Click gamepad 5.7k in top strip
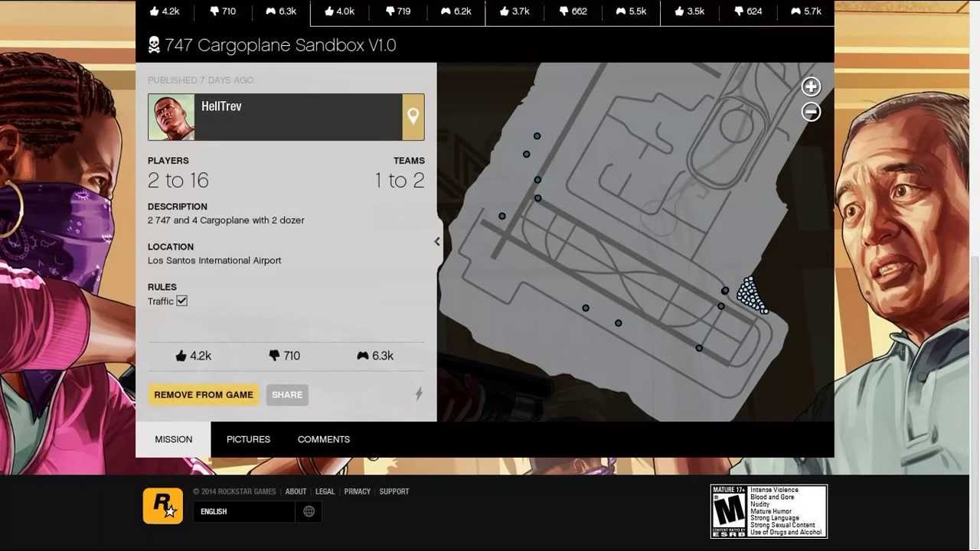The height and width of the screenshot is (551, 980). 806,11
